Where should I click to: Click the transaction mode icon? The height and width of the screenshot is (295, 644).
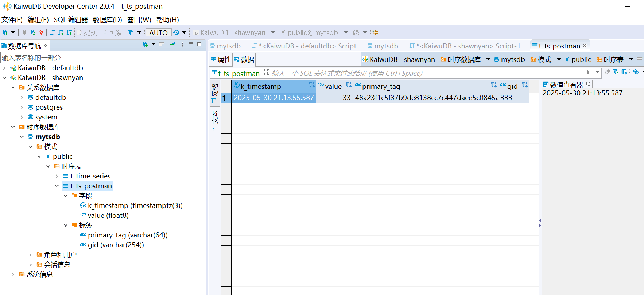coord(131,32)
